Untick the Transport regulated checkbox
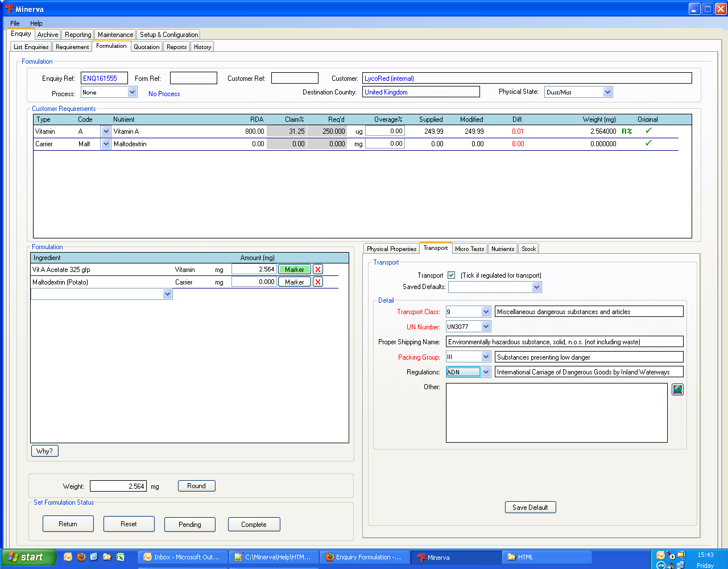This screenshot has width=728, height=569. coord(452,275)
